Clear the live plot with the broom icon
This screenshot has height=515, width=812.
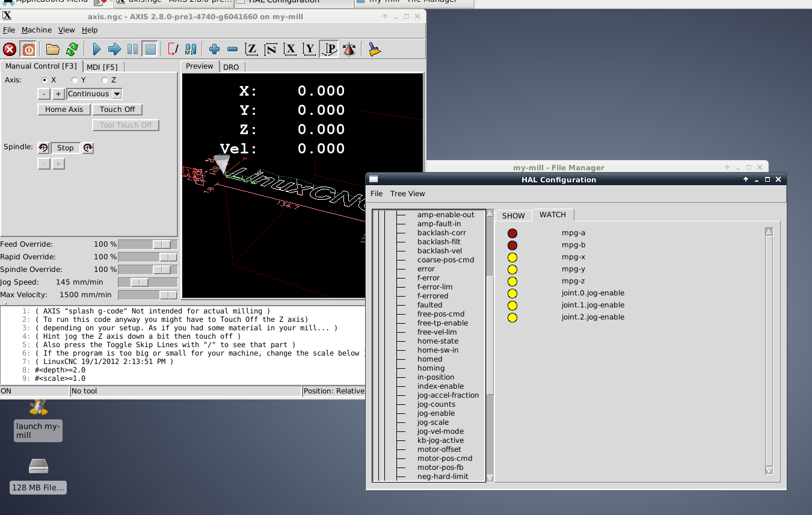click(375, 49)
